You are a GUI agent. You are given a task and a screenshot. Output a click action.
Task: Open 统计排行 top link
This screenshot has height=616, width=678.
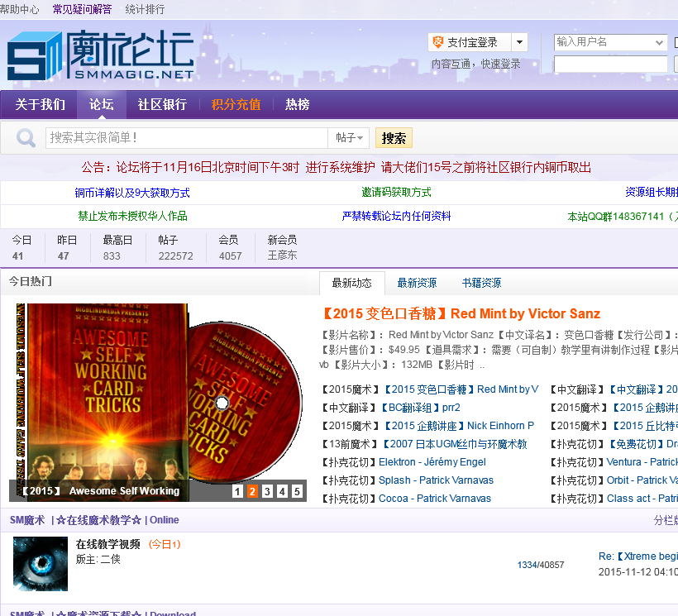145,9
